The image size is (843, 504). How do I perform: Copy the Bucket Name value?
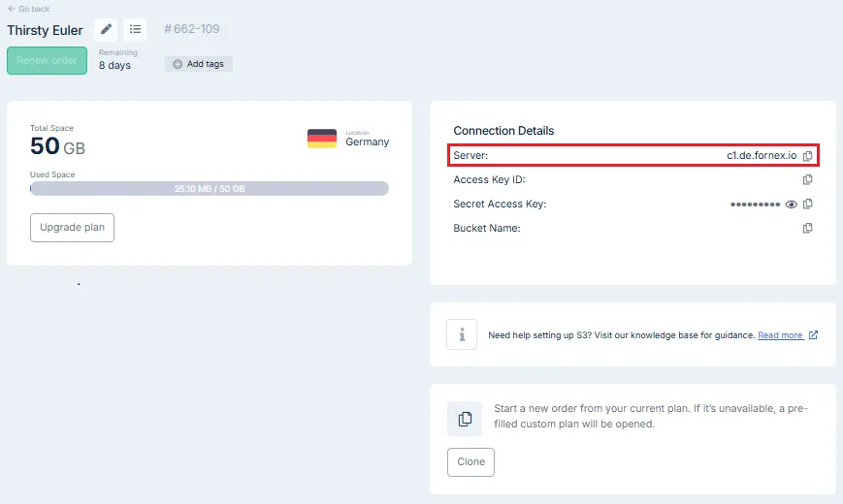[808, 228]
